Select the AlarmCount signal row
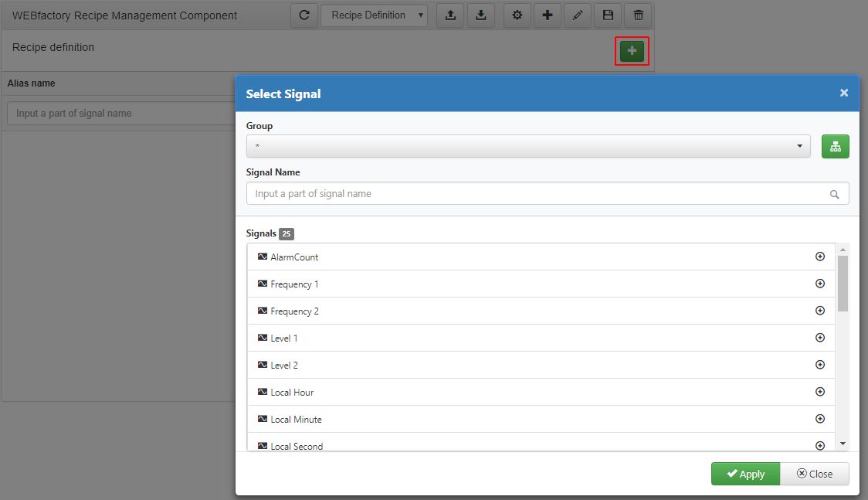This screenshot has height=500, width=868. (541, 257)
